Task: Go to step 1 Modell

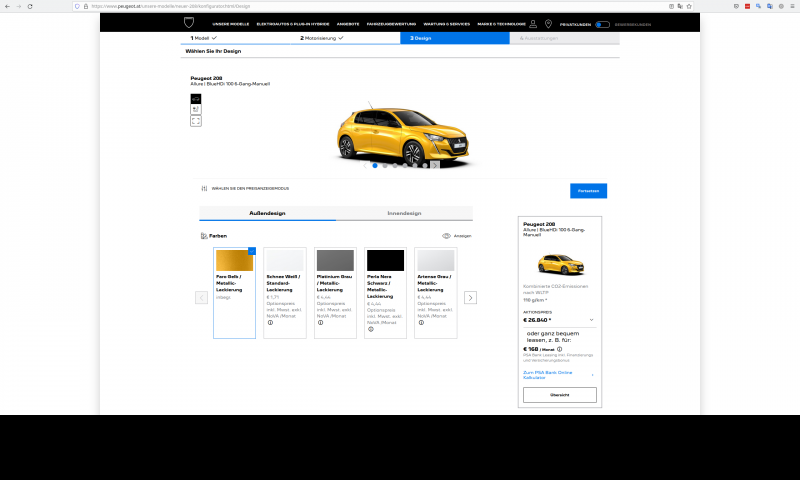Action: click(236, 38)
